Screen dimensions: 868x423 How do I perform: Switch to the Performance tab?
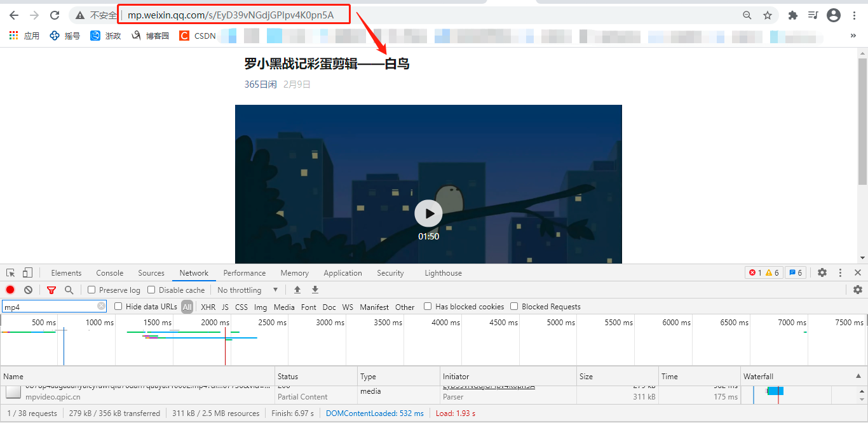click(x=245, y=273)
